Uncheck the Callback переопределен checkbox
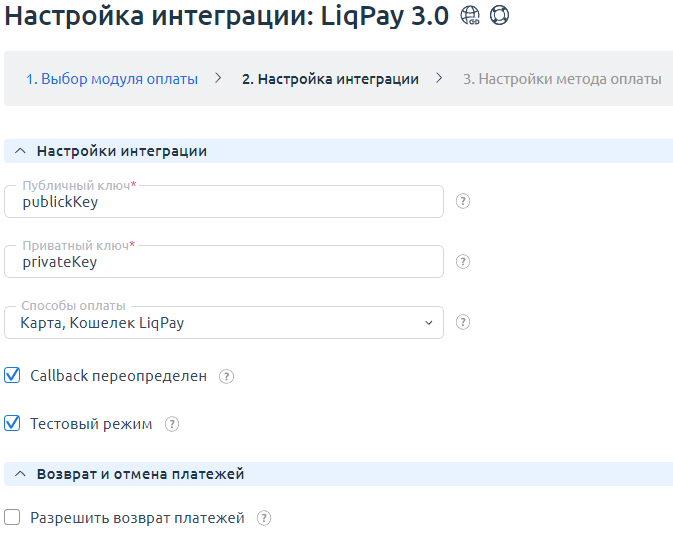 coord(13,376)
